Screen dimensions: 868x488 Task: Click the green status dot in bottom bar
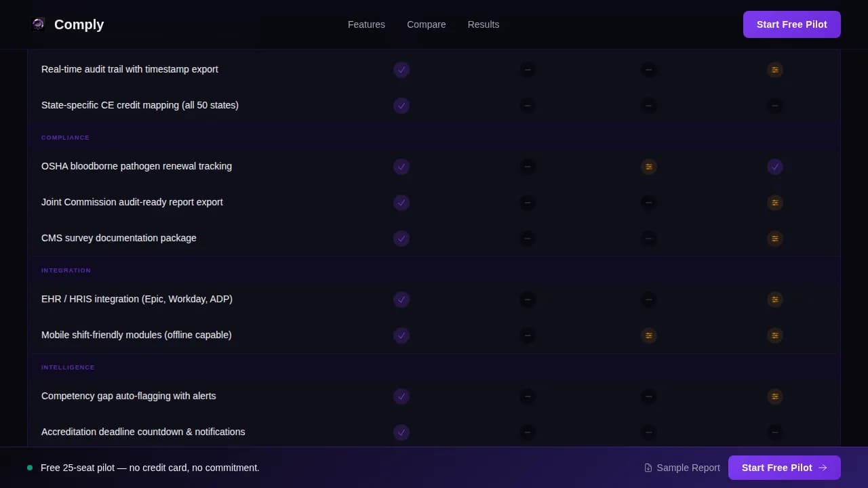30,468
